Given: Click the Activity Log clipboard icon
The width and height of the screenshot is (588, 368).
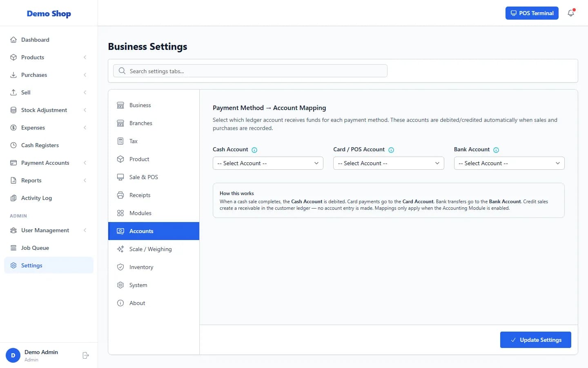Looking at the screenshot, I should 13,198.
